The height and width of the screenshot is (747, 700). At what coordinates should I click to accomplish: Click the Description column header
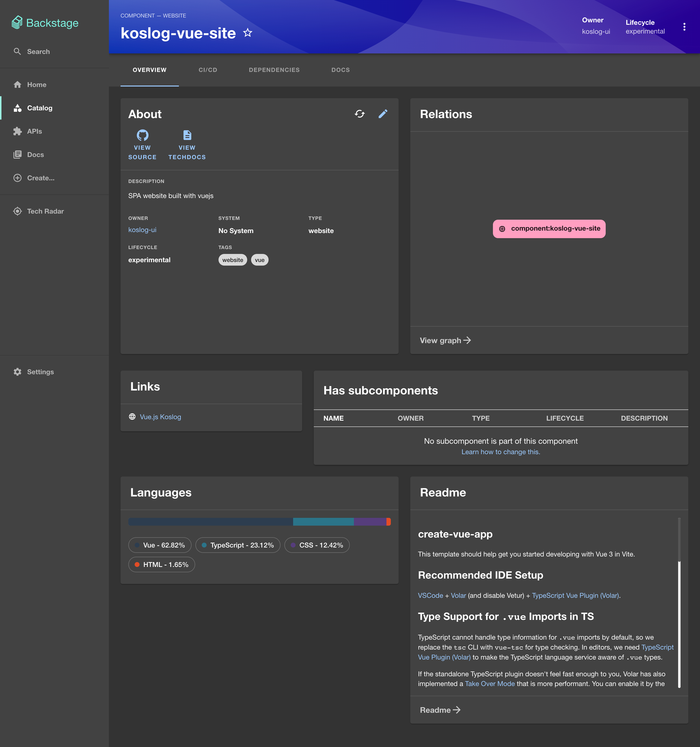(x=644, y=418)
